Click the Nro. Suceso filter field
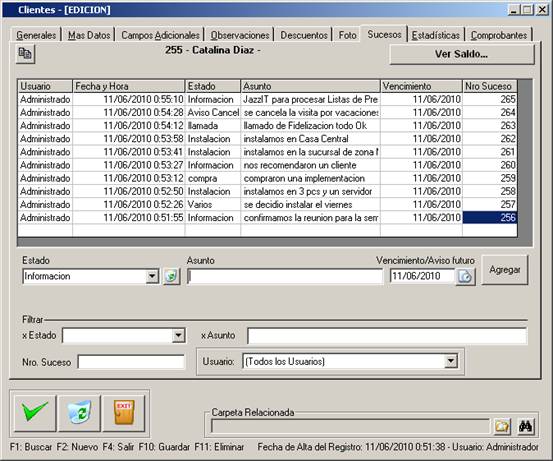553x461 pixels. [131, 362]
